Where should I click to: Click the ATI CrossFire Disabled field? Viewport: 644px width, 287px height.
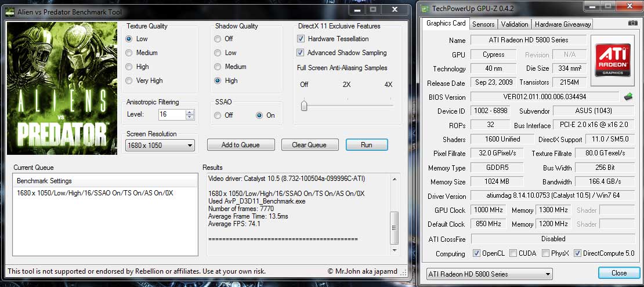click(x=553, y=238)
